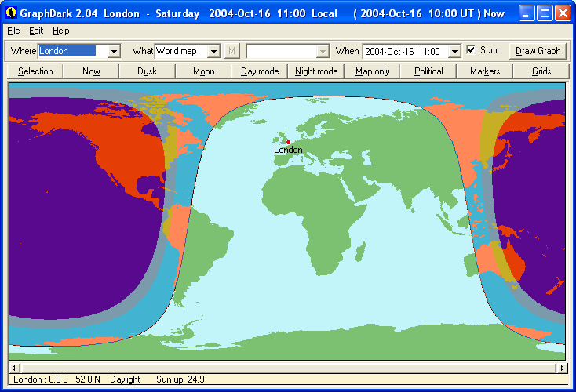
Task: Expand the When date dropdown
Action: 454,51
